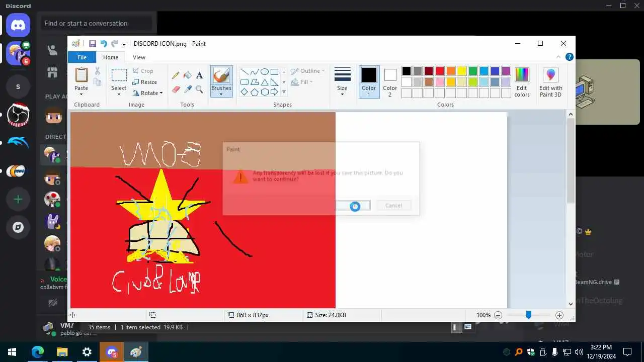
Task: Select the Magnifier tool
Action: point(199,89)
